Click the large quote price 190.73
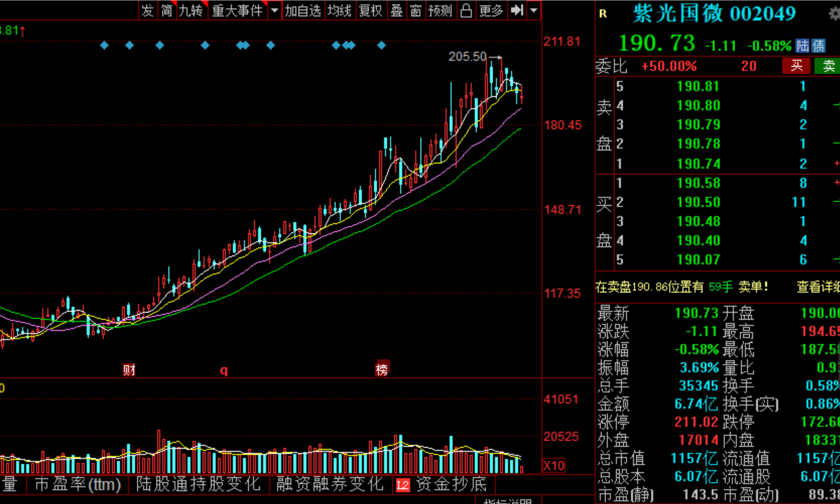This screenshot has width=840, height=504. (x=657, y=43)
